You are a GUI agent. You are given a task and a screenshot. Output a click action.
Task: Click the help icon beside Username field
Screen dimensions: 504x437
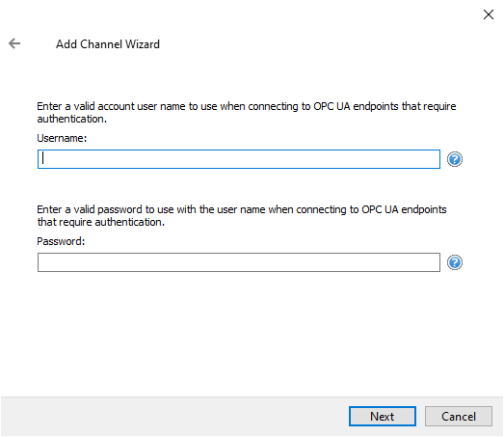pos(455,159)
